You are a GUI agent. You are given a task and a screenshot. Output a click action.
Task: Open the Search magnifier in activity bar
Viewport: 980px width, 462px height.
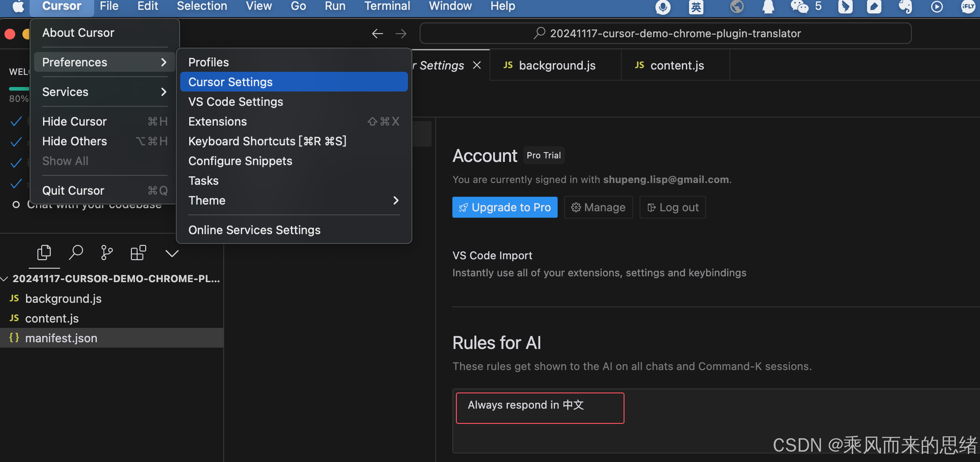[75, 253]
